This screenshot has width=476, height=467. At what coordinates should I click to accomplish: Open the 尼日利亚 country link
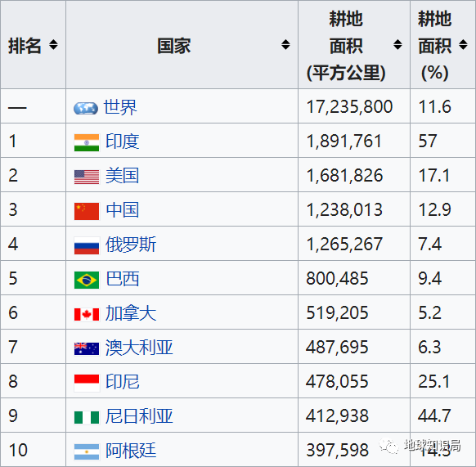(x=139, y=416)
